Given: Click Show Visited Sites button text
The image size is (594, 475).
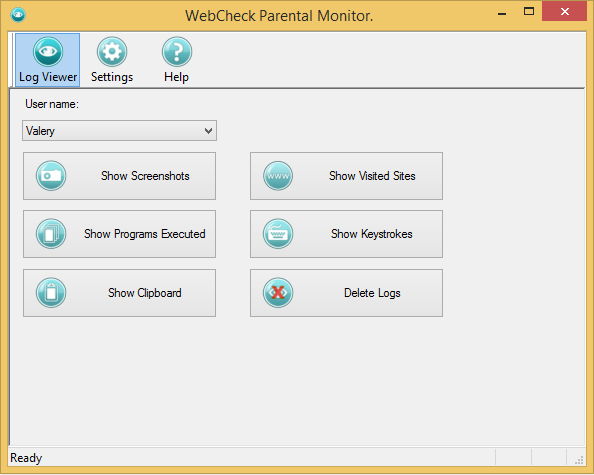Looking at the screenshot, I should 372,176.
